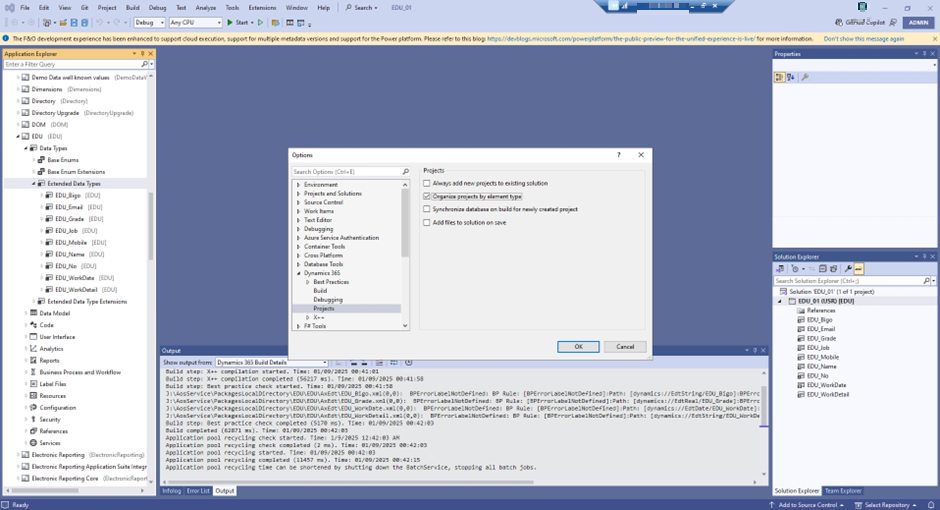
Task: Expand the Best Practices node in Options
Action: (308, 282)
